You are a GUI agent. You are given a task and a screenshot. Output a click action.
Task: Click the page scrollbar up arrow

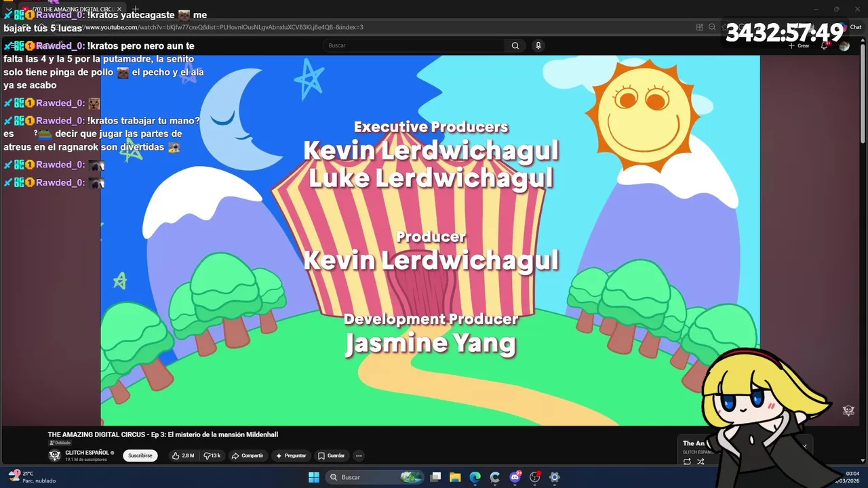(x=864, y=41)
